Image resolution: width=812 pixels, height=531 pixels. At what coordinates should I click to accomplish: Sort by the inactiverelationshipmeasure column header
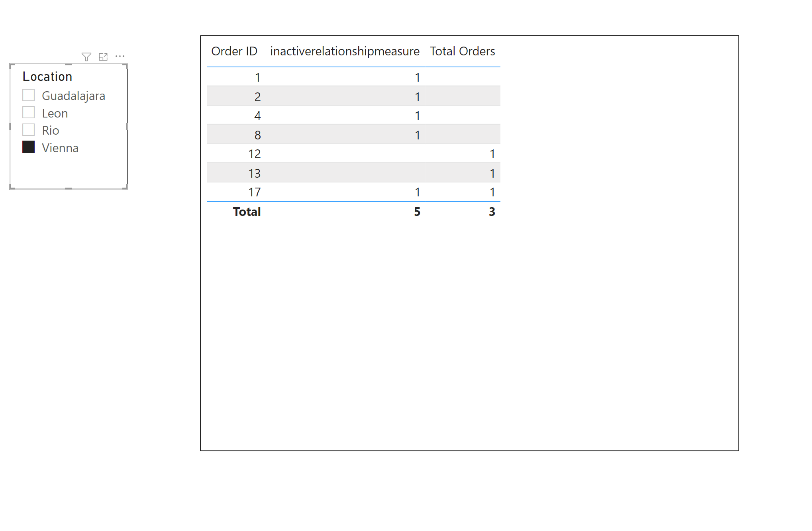(345, 51)
